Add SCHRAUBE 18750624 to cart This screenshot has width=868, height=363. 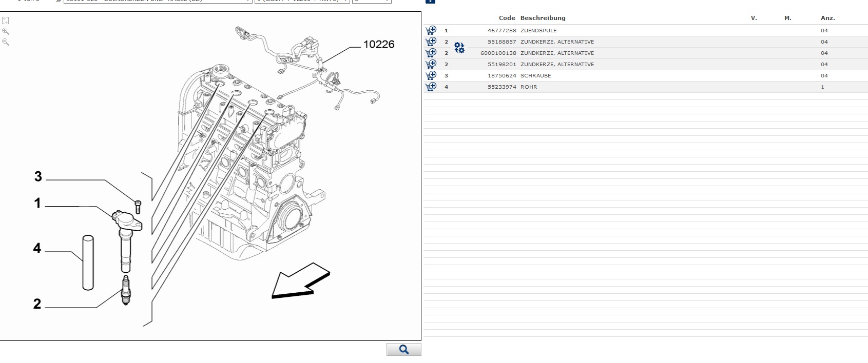pos(431,75)
